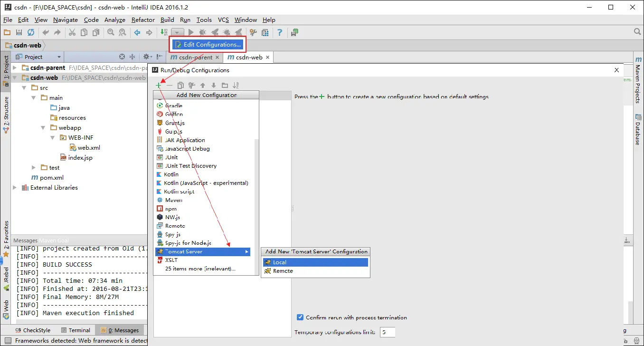Click Temporary configurations limit field

tap(388, 332)
